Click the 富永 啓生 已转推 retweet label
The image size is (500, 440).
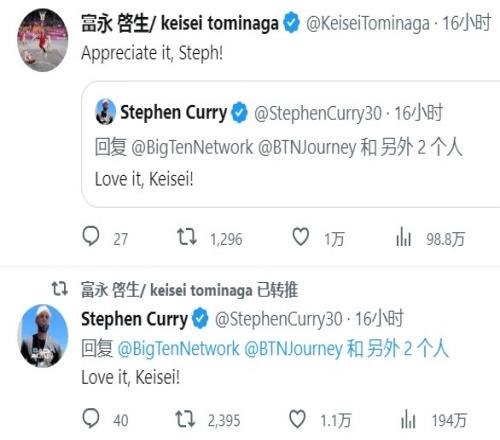click(x=189, y=290)
